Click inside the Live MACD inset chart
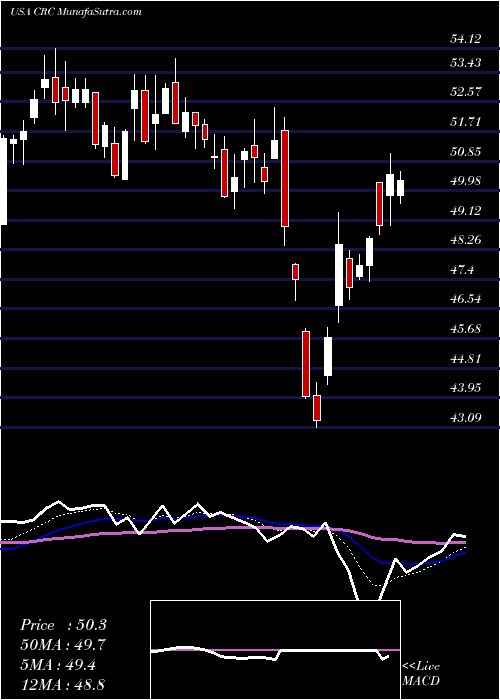 tap(275, 650)
